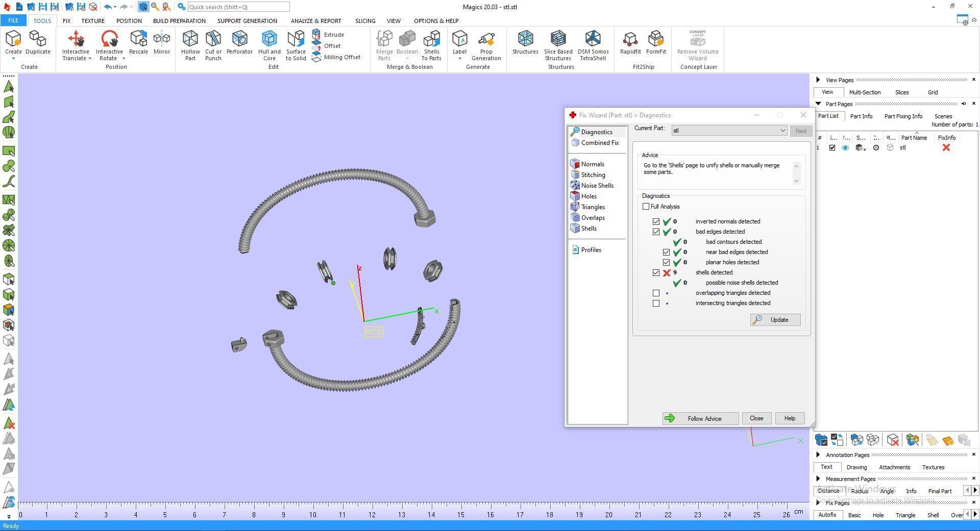Go to the Shells page in Fix Wizard
Screen dimensions: 980x531
point(589,229)
